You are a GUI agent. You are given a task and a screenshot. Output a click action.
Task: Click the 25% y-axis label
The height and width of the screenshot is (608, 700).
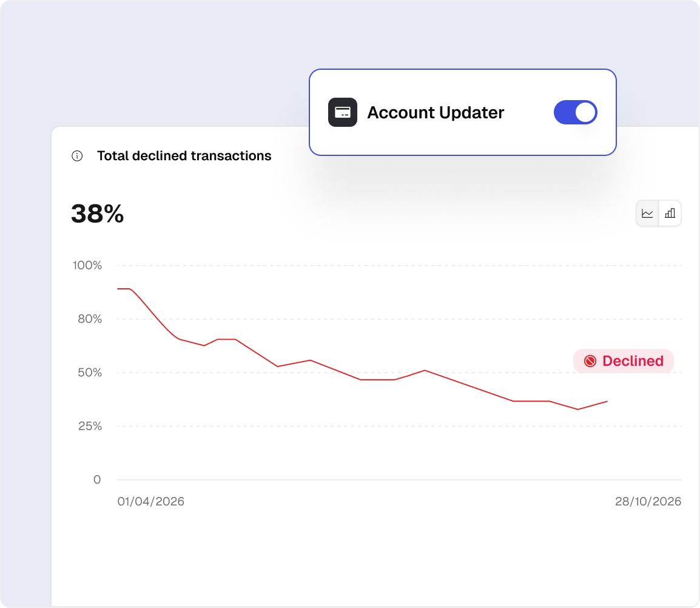point(89,426)
